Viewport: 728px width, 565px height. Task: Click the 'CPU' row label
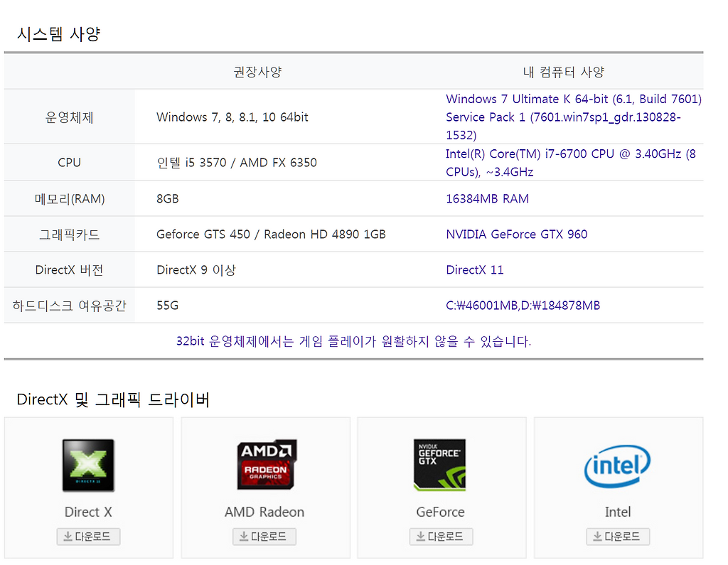tap(69, 163)
